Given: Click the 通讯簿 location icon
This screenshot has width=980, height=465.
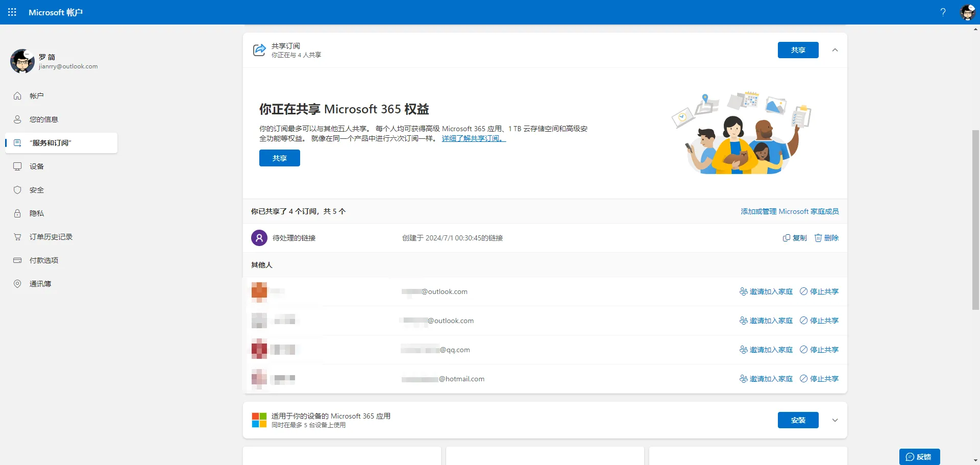Looking at the screenshot, I should tap(17, 284).
